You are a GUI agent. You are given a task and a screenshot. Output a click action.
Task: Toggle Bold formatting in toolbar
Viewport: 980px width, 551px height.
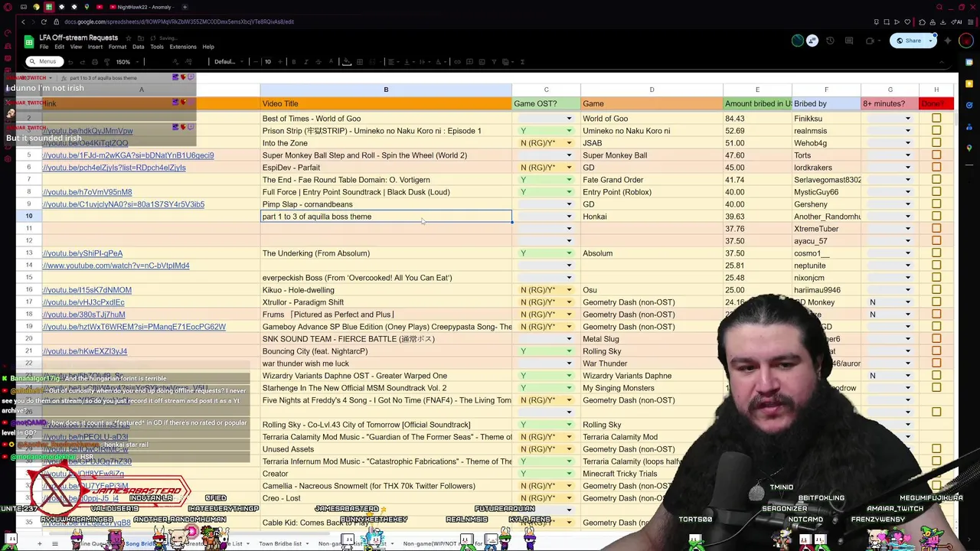pyautogui.click(x=294, y=62)
